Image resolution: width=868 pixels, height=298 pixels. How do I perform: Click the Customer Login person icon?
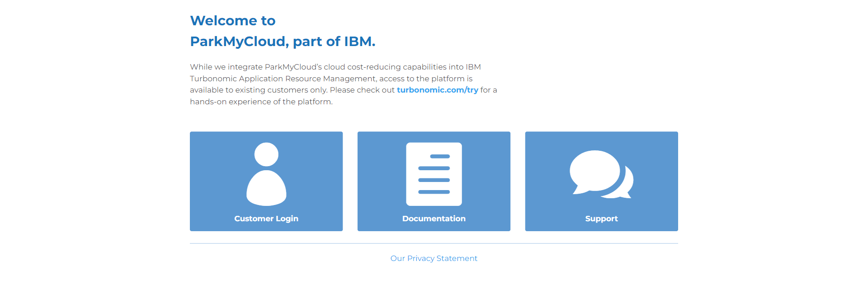click(x=266, y=174)
